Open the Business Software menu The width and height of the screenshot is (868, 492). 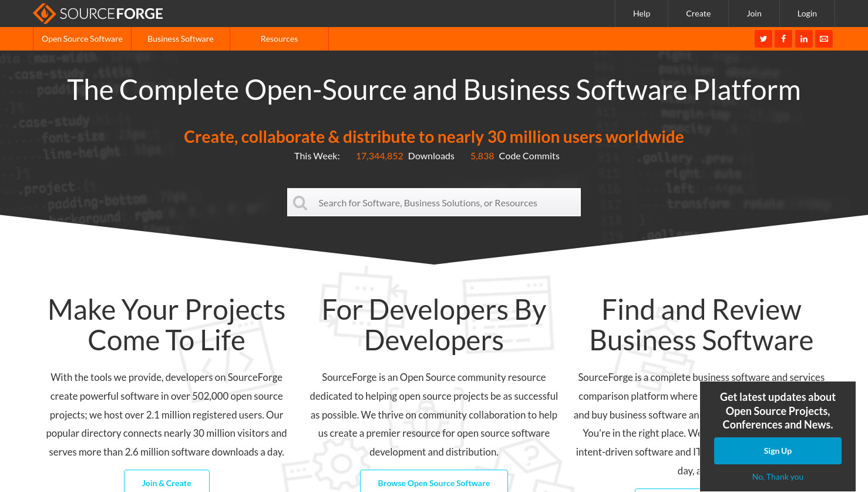coord(180,39)
